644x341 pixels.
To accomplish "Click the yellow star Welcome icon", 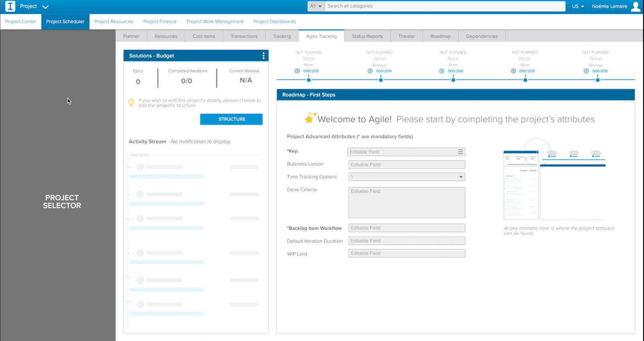I will pos(310,119).
